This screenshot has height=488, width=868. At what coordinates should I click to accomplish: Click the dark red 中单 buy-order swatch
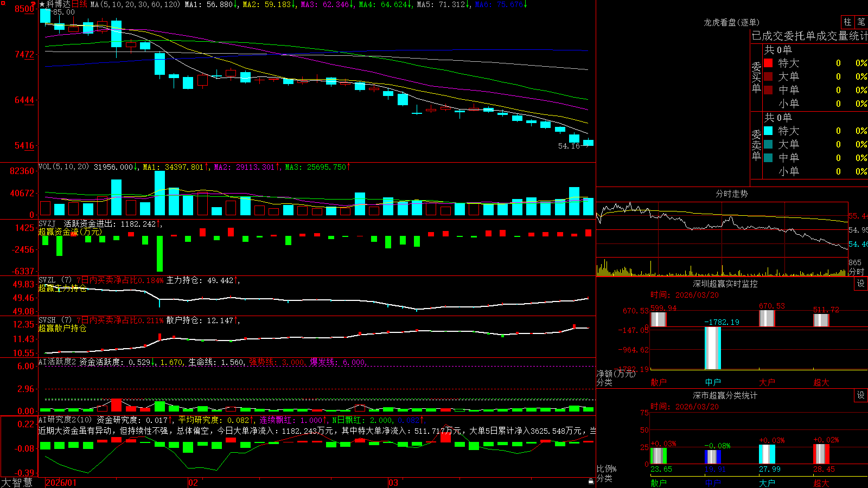point(768,90)
